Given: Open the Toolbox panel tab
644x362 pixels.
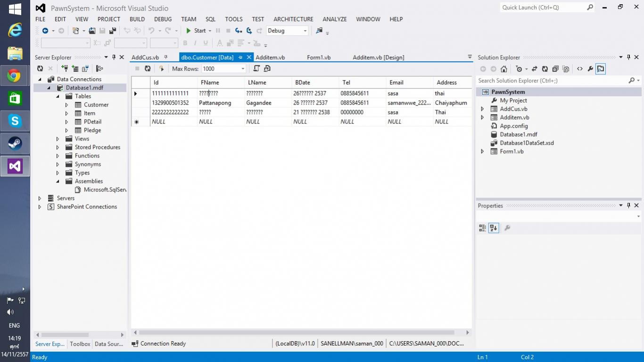Looking at the screenshot, I should [80, 344].
